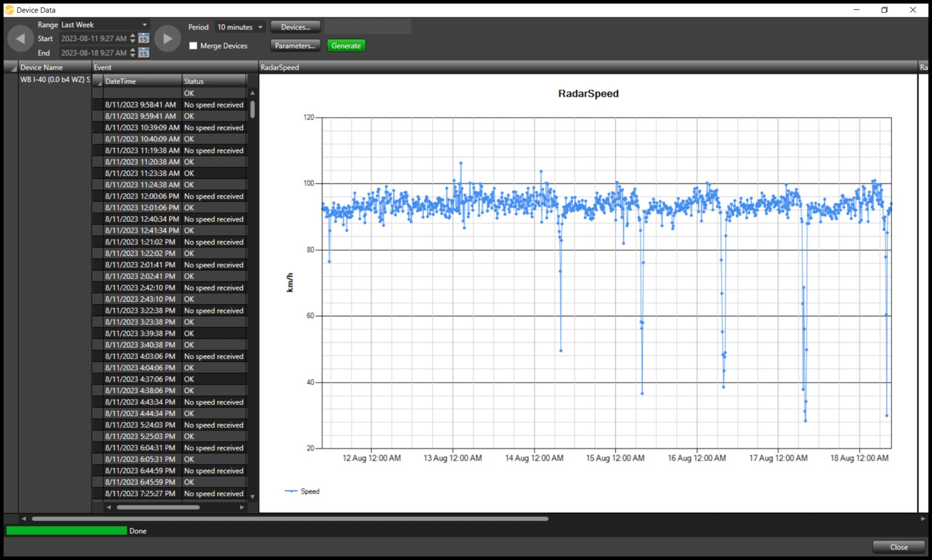Sort by DateTime column header
The width and height of the screenshot is (932, 560).
[x=143, y=81]
